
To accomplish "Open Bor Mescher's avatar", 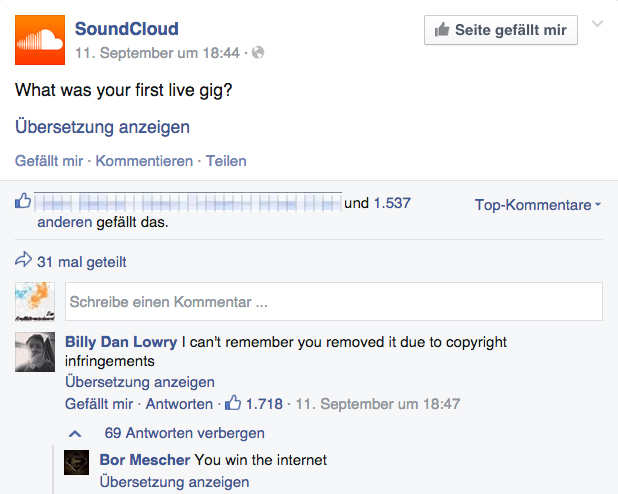I will [x=76, y=462].
